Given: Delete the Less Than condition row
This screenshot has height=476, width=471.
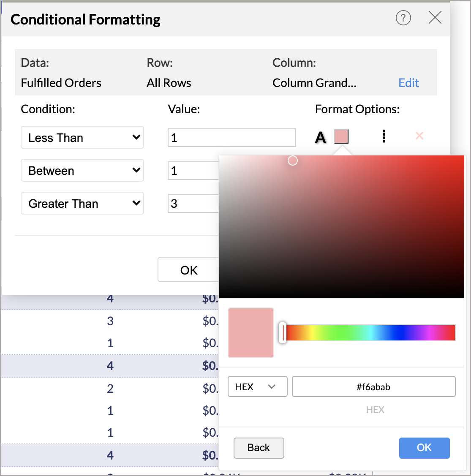Looking at the screenshot, I should pyautogui.click(x=419, y=136).
